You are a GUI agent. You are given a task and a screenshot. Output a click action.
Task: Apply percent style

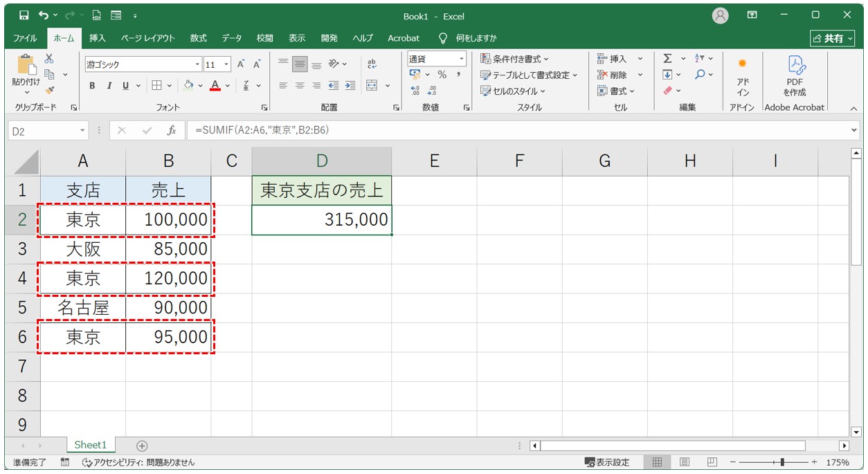pos(442,75)
